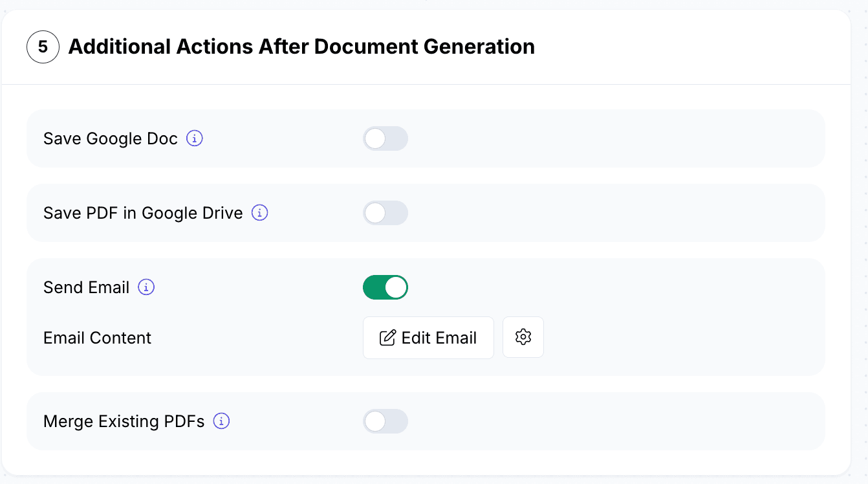
Task: Click the Save Google Doc label
Action: pyautogui.click(x=111, y=139)
